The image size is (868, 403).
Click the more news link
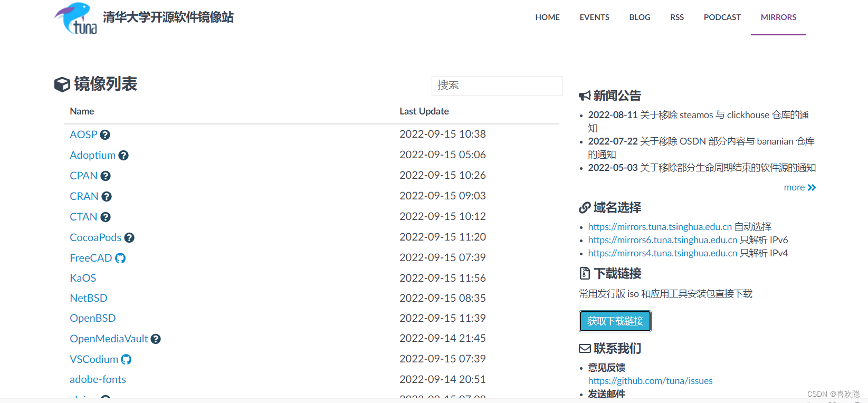[x=794, y=188]
